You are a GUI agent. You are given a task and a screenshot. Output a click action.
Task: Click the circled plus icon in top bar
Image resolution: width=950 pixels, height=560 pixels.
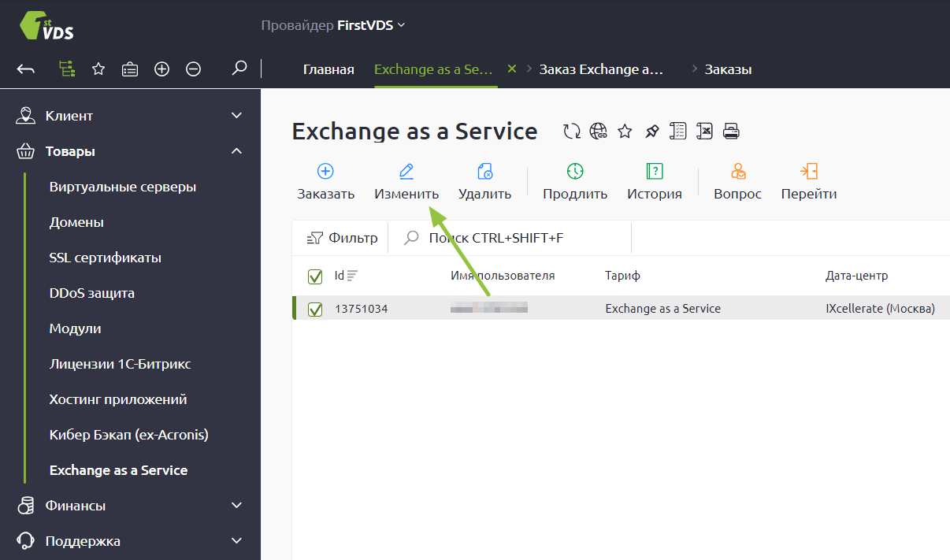(161, 69)
